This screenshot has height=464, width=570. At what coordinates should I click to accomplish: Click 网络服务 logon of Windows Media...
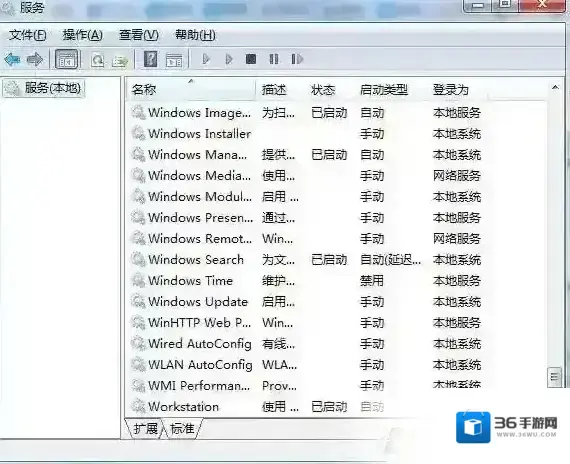(x=457, y=176)
